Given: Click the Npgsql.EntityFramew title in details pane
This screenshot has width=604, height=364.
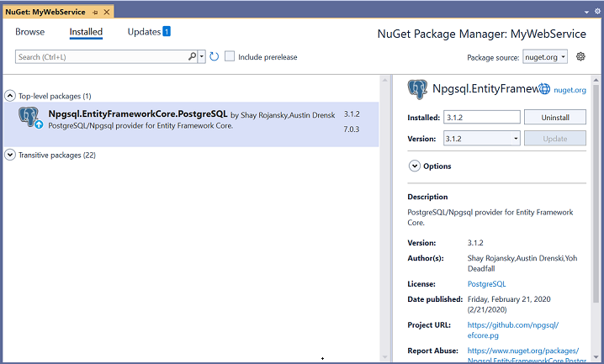Looking at the screenshot, I should (485, 88).
